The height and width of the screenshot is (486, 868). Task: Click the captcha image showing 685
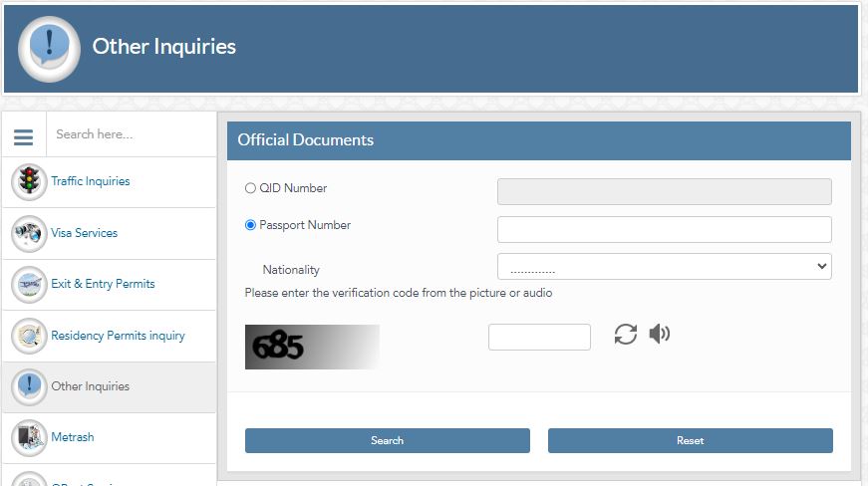[x=312, y=347]
